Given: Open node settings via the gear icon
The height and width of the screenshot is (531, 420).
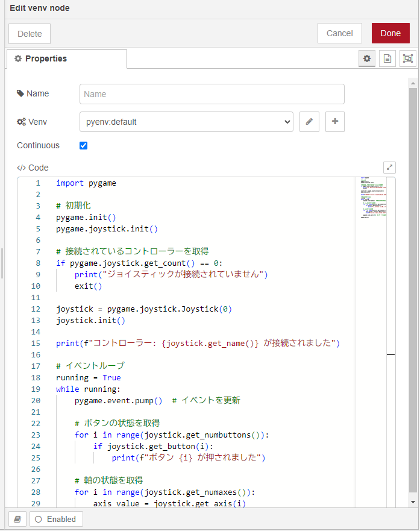Looking at the screenshot, I should click(x=366, y=58).
